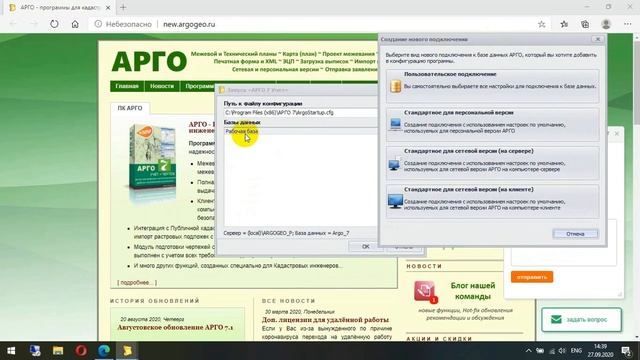Go to the browser home page

[75, 24]
